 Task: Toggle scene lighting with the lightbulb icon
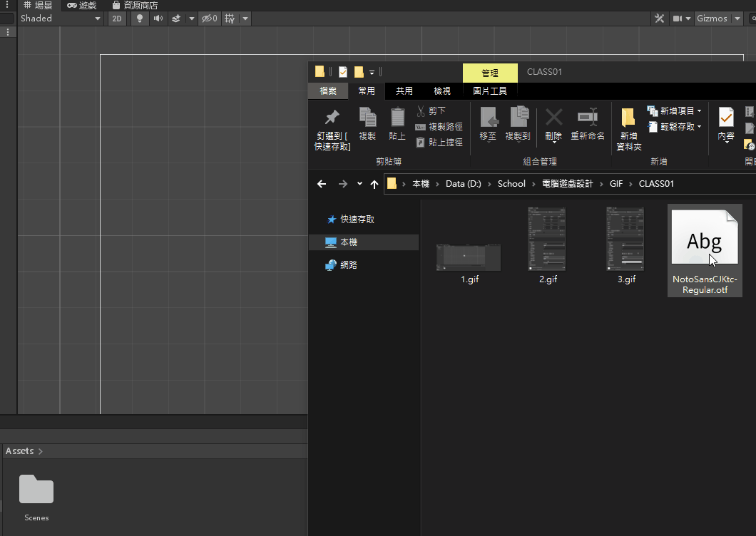pos(140,19)
